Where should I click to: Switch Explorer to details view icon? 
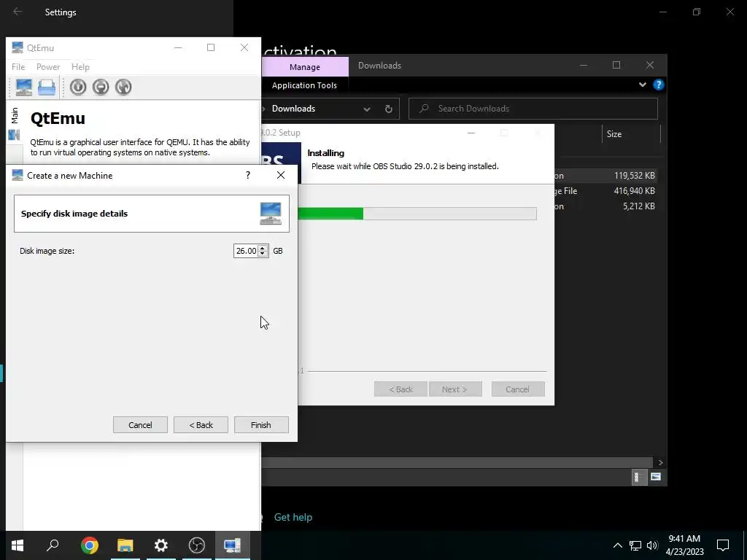[x=638, y=477]
